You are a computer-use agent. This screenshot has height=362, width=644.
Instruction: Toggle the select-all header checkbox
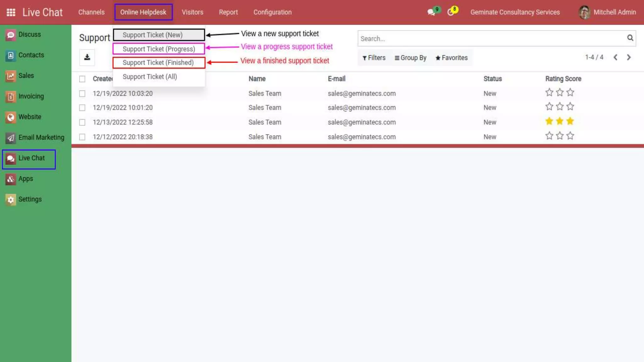pos(82,79)
